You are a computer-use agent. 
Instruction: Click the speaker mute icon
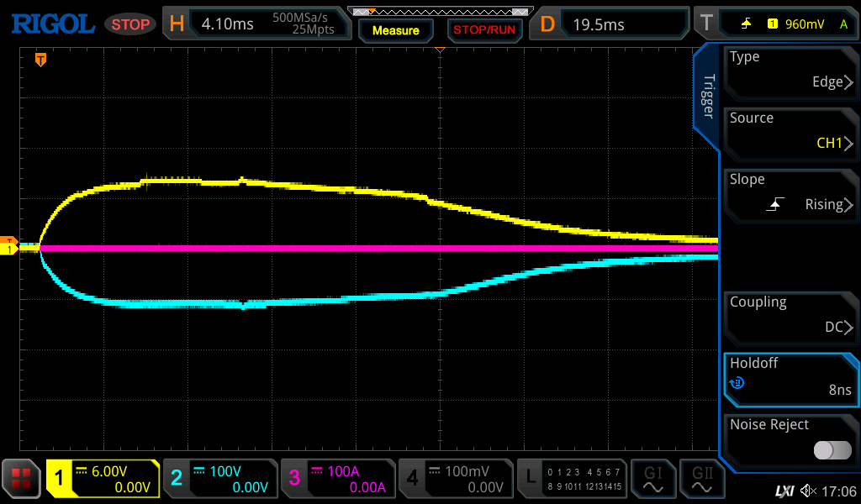[x=808, y=491]
